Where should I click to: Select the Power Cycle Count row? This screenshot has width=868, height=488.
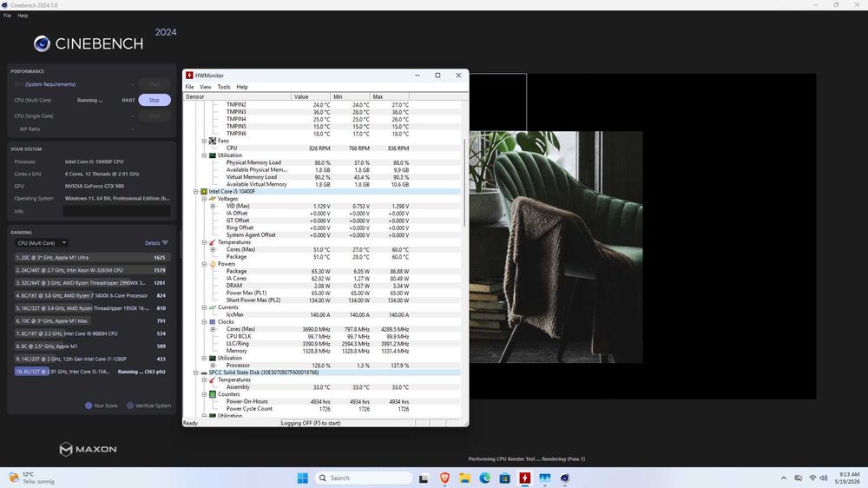click(x=322, y=408)
